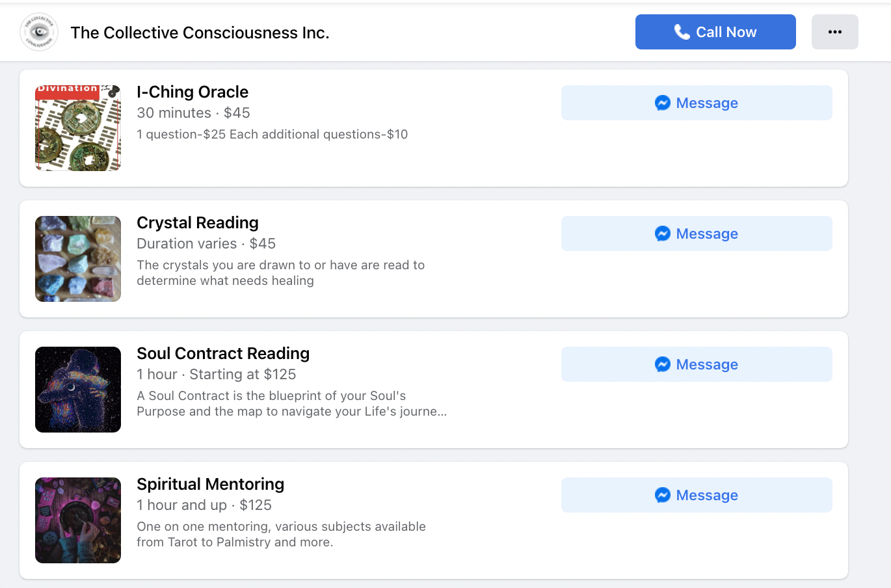Open the three-dot more options menu
The width and height of the screenshot is (891, 588).
pos(835,32)
